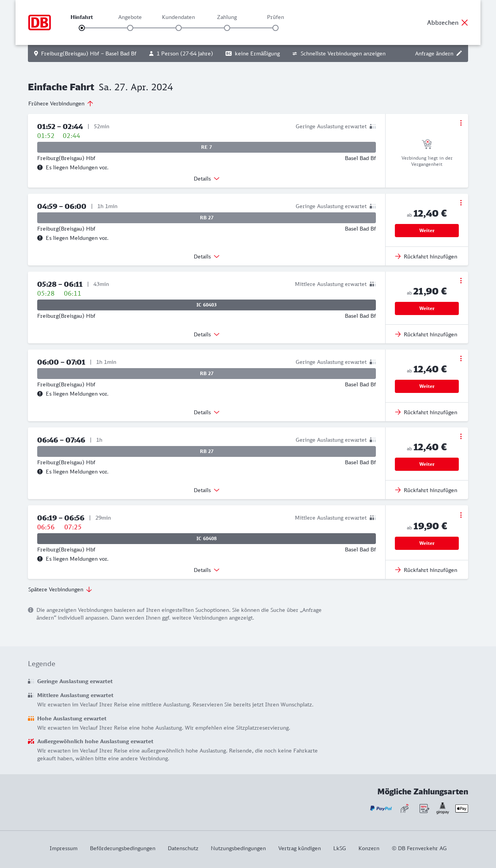Click Weiter for the 21,90 € connection
The image size is (496, 868).
pos(427,308)
